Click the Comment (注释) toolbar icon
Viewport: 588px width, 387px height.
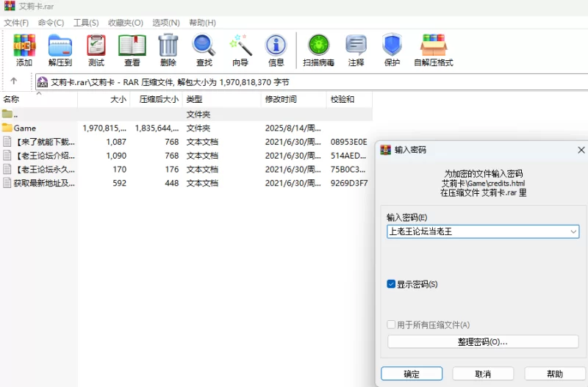click(x=356, y=46)
